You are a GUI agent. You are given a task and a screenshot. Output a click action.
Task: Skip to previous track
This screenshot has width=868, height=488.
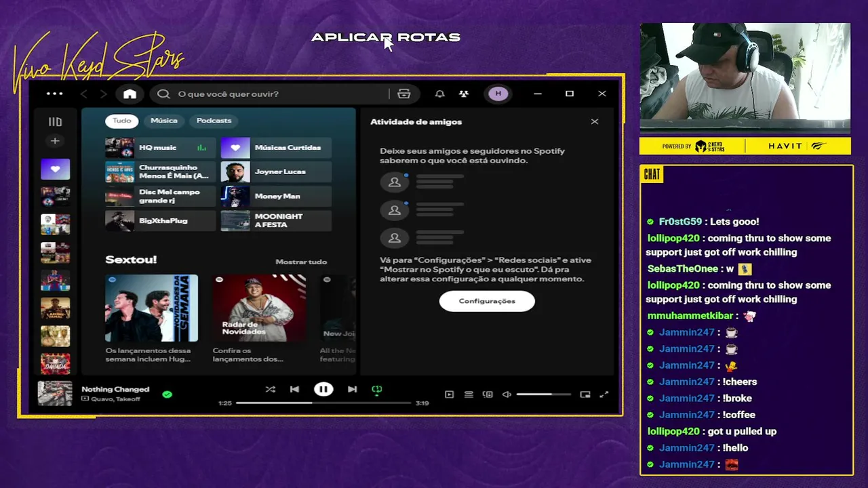point(294,389)
